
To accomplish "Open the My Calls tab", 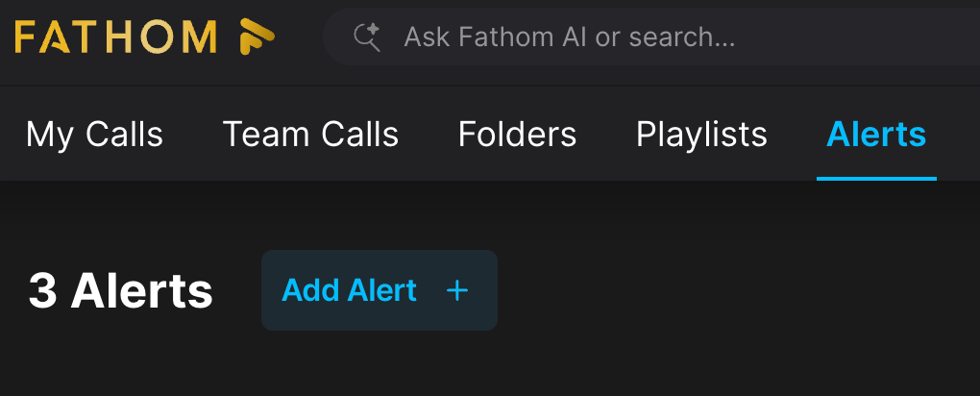I will (x=94, y=135).
